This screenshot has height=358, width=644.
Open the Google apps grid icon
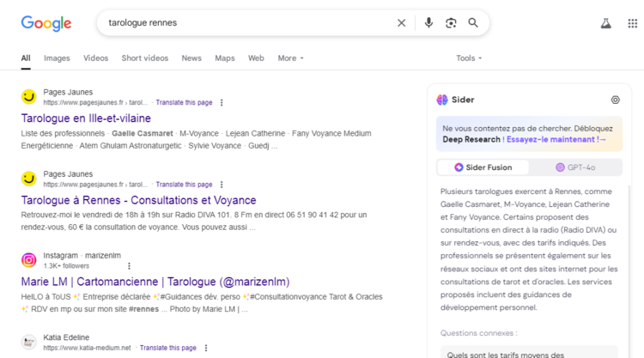coord(633,23)
